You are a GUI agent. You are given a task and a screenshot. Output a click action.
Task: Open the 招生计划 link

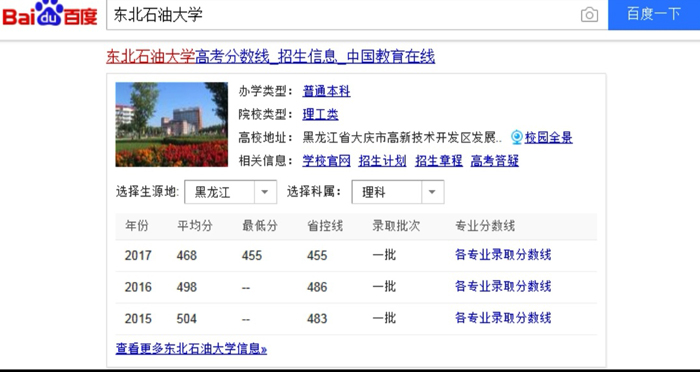[382, 161]
